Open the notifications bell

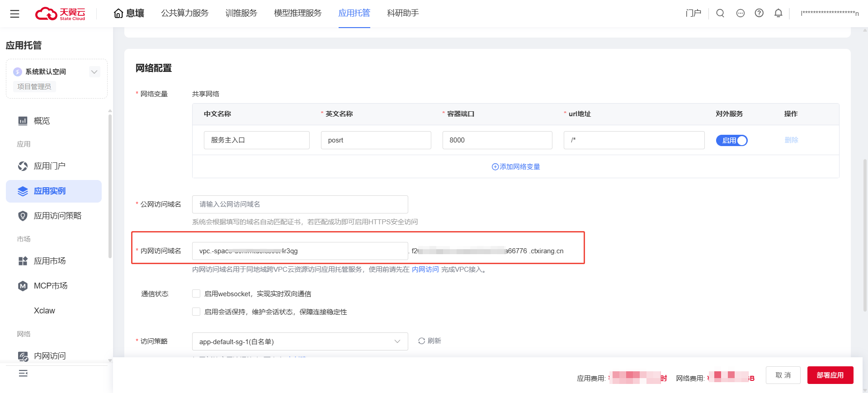(778, 13)
